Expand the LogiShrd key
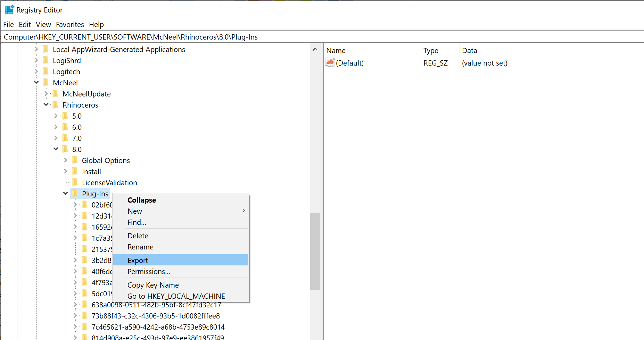 click(x=36, y=60)
